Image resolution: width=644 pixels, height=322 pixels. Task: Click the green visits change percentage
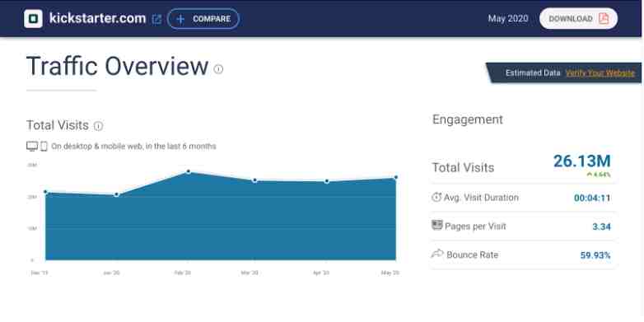point(599,175)
